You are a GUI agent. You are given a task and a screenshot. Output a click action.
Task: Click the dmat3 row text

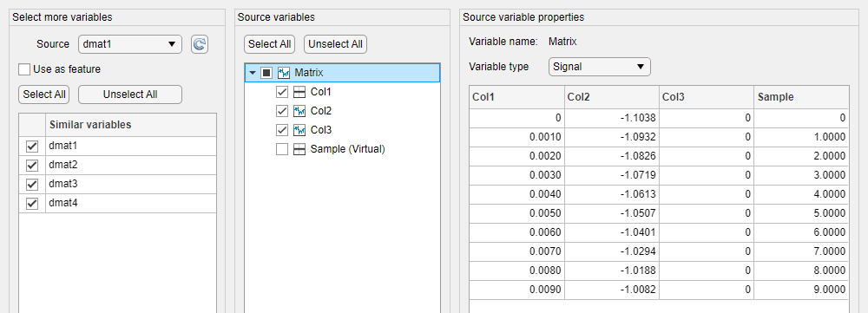[63, 184]
